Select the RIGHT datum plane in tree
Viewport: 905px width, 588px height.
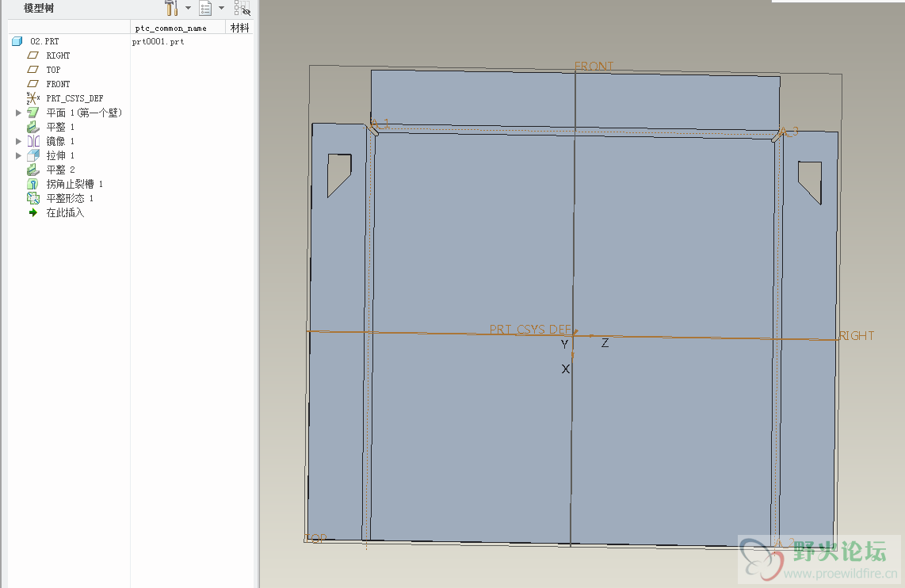coord(58,55)
